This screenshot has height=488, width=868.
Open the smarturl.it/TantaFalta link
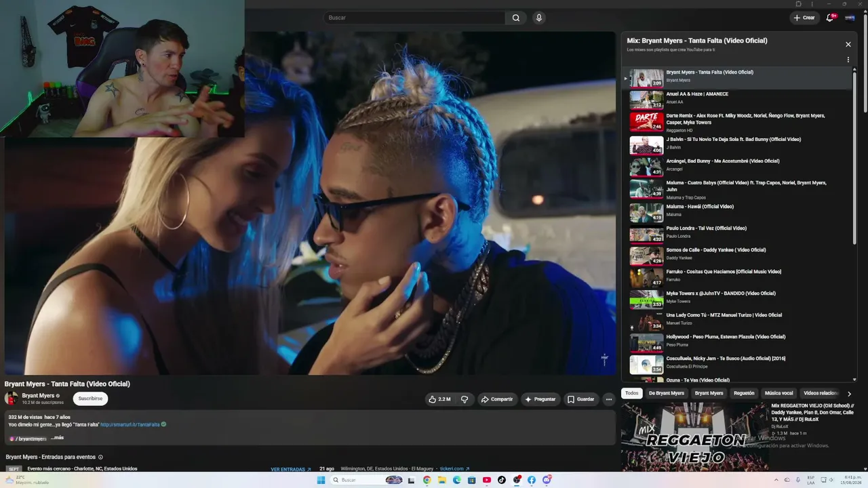pos(130,425)
